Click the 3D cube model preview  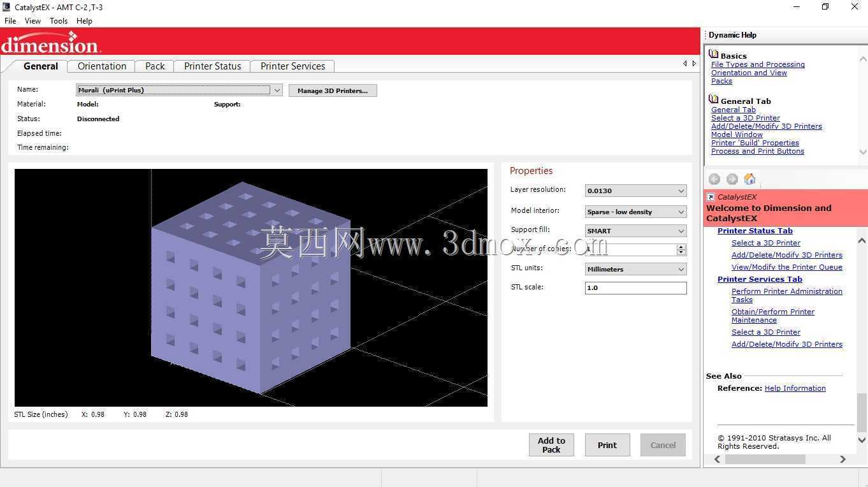coord(251,287)
